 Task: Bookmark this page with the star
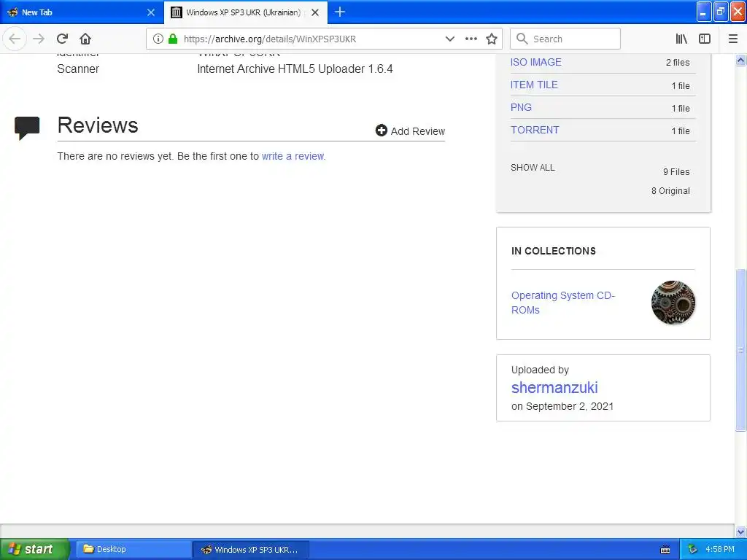click(x=492, y=39)
